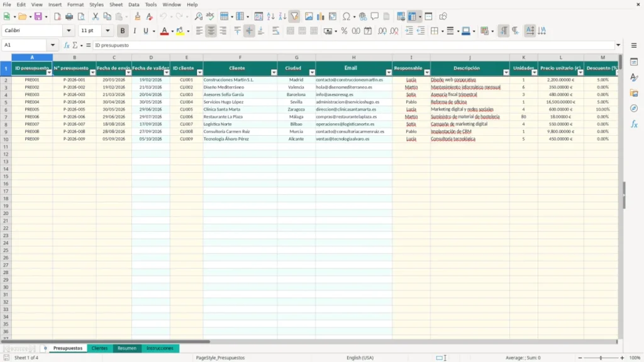Toggle left-to-right text direction
Image resolution: width=644 pixels, height=362 pixels.
tap(504, 31)
